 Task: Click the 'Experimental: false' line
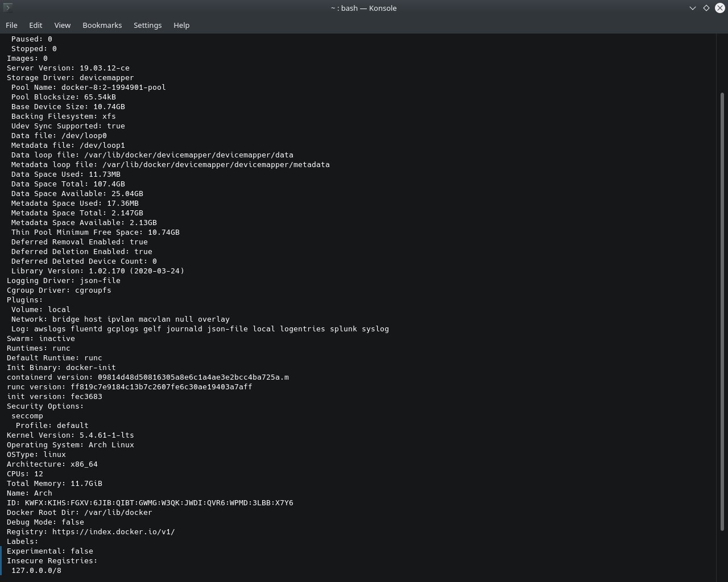[x=50, y=551]
